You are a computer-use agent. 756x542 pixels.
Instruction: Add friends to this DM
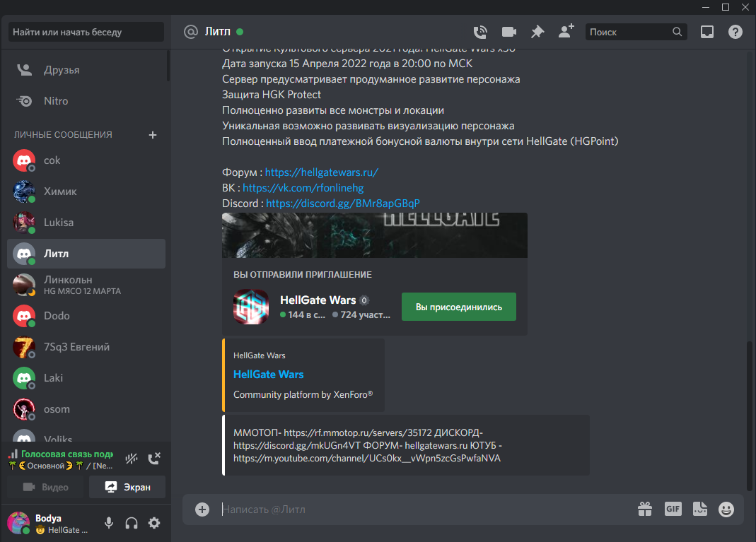(x=566, y=31)
